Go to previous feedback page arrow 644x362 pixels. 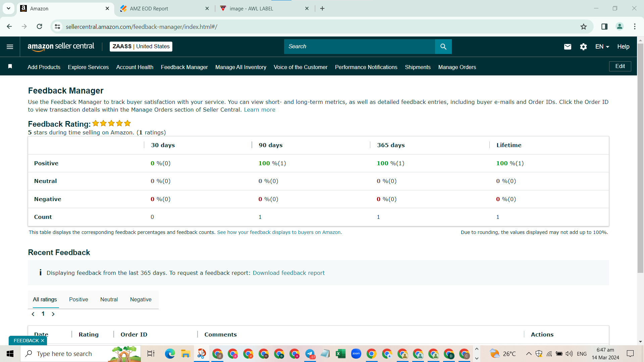click(33, 314)
